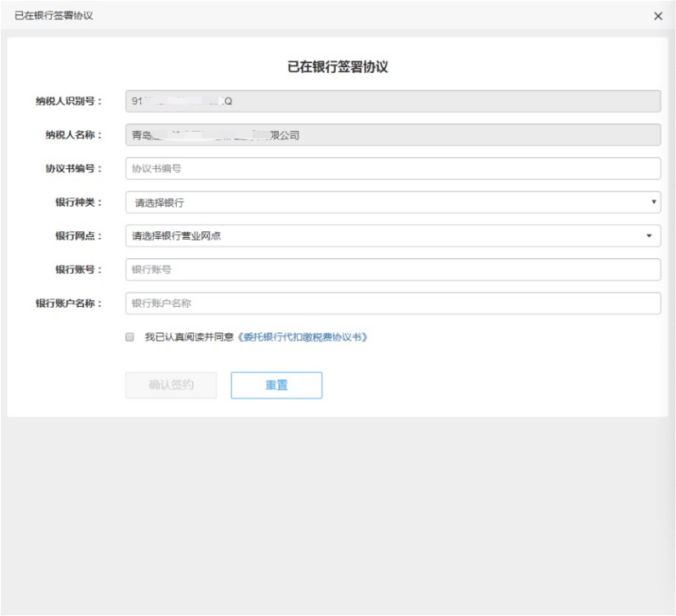676x616 pixels.
Task: Click the 我已认真阅读并同意 checkbox label text
Action: pos(189,337)
